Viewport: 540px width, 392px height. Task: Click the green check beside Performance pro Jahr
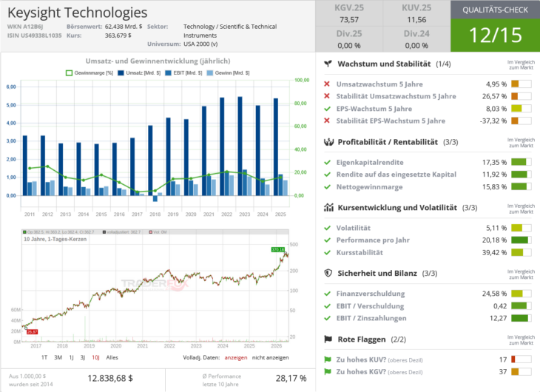coord(328,240)
